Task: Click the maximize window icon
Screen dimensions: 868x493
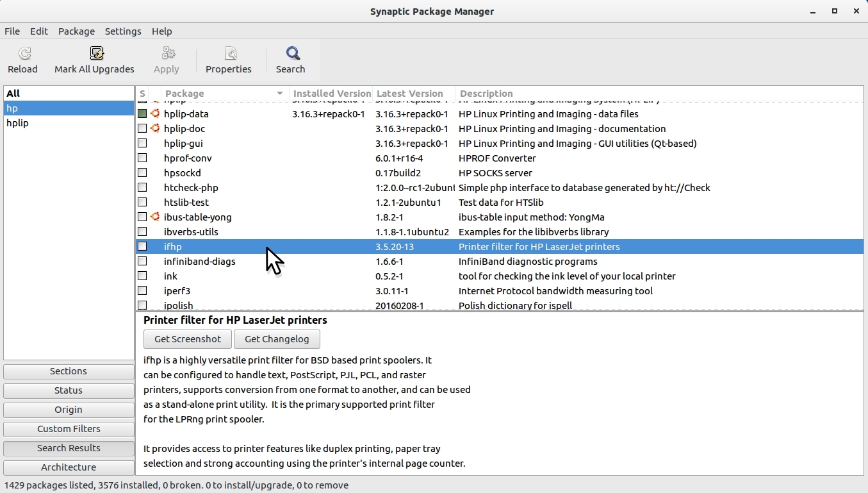Action: pos(835,11)
